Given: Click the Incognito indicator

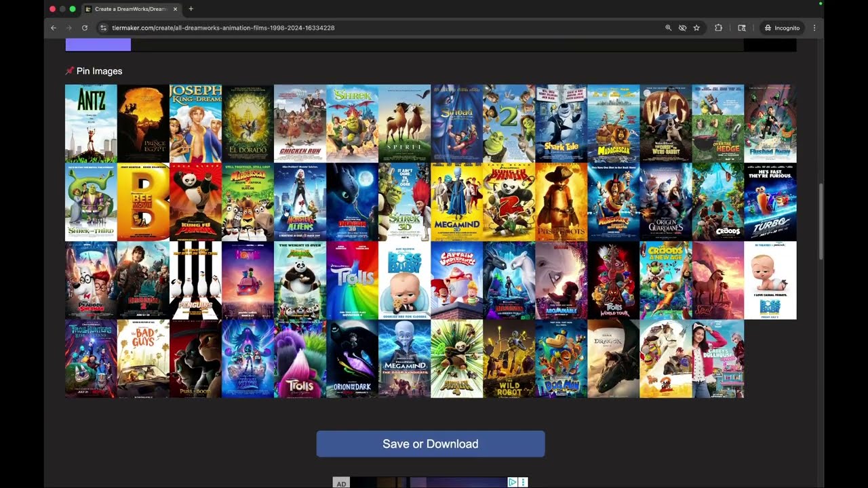Looking at the screenshot, I should pos(782,28).
